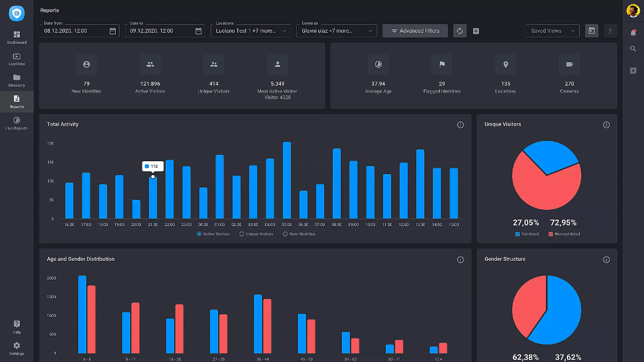Screen dimensions: 644x362
Task: Select the Unique Visitors radio button
Action: (242, 234)
